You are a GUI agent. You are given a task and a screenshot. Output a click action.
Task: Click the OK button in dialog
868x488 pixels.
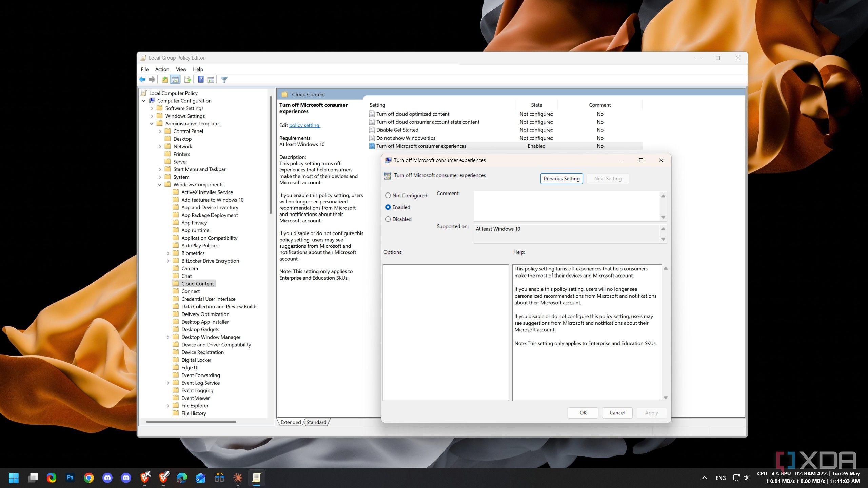click(x=583, y=412)
